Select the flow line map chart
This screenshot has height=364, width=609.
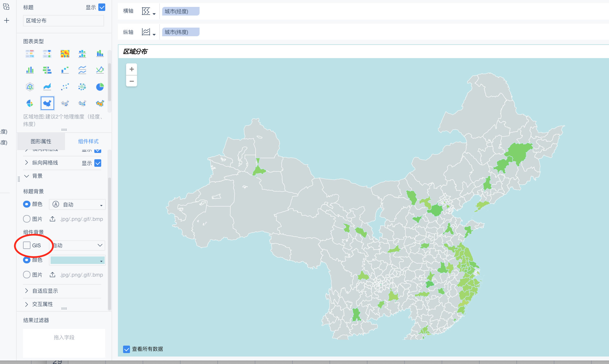tap(82, 103)
